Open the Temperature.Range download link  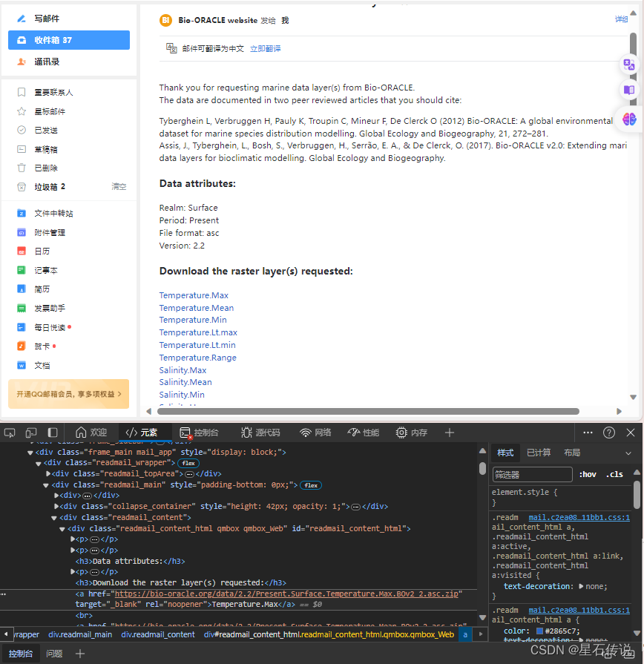coord(198,358)
